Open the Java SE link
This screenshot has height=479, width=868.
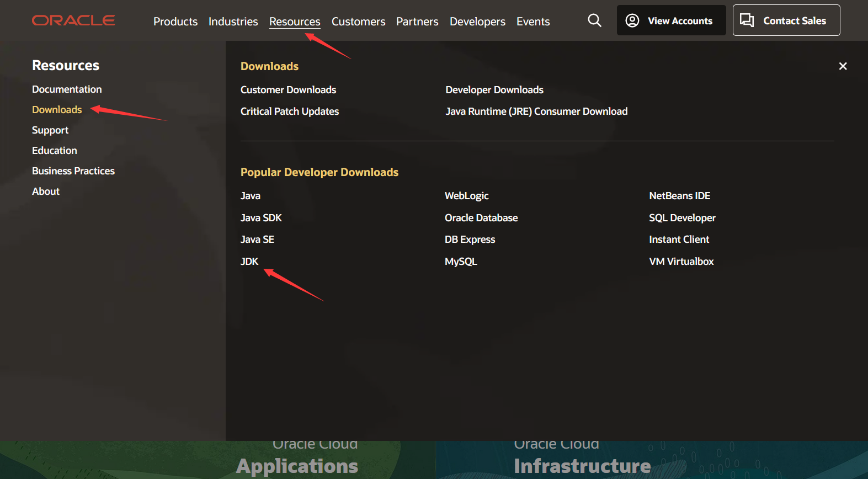[x=257, y=239]
